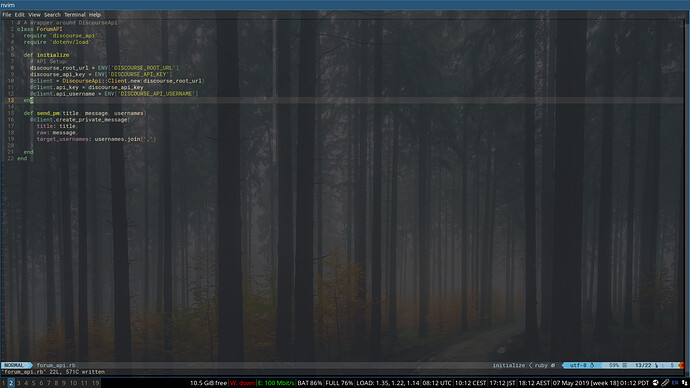Switch to workspace 11
The width and height of the screenshot is (690, 388).
(84, 383)
